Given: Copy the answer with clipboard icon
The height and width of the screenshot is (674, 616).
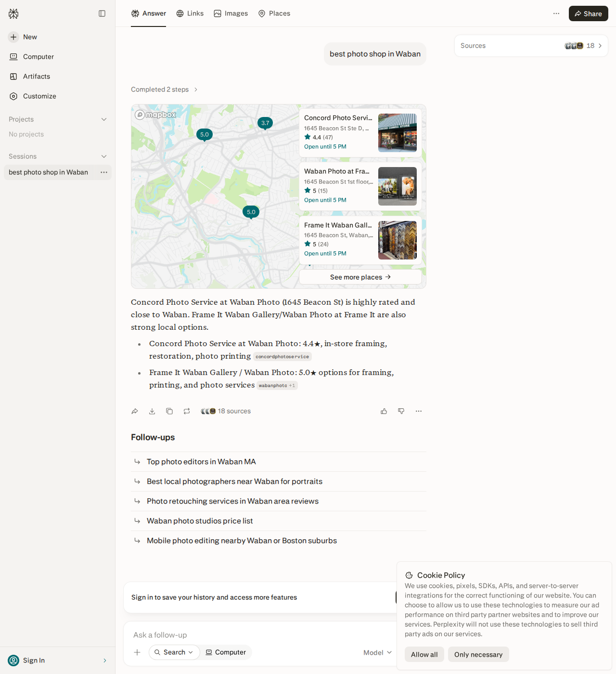Looking at the screenshot, I should 169,411.
